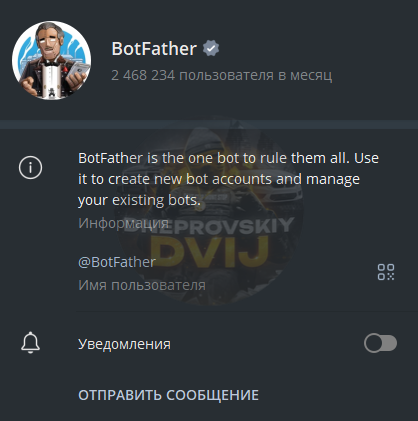Click the Информация caption
Screen dimensions: 418x421
(x=123, y=223)
